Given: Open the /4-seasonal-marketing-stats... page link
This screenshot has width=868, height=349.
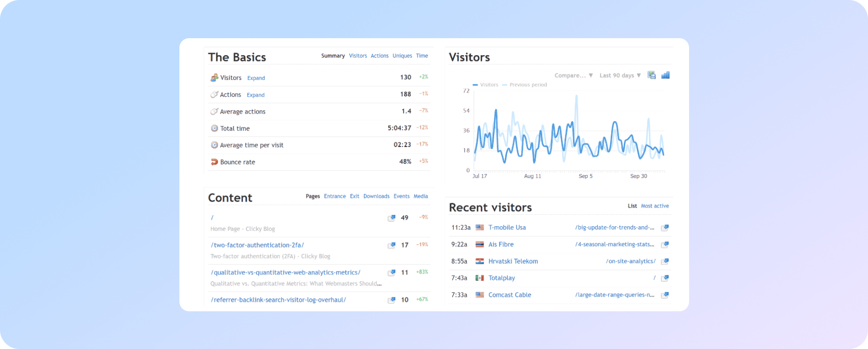Looking at the screenshot, I should click(x=615, y=244).
